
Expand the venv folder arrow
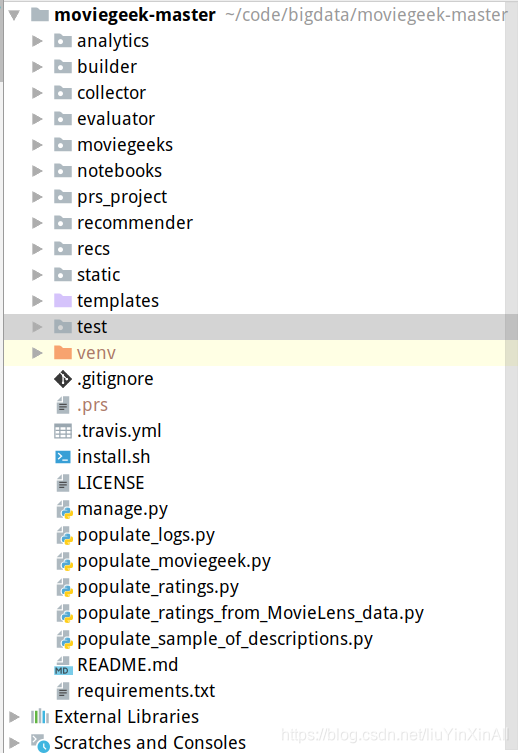click(37, 352)
